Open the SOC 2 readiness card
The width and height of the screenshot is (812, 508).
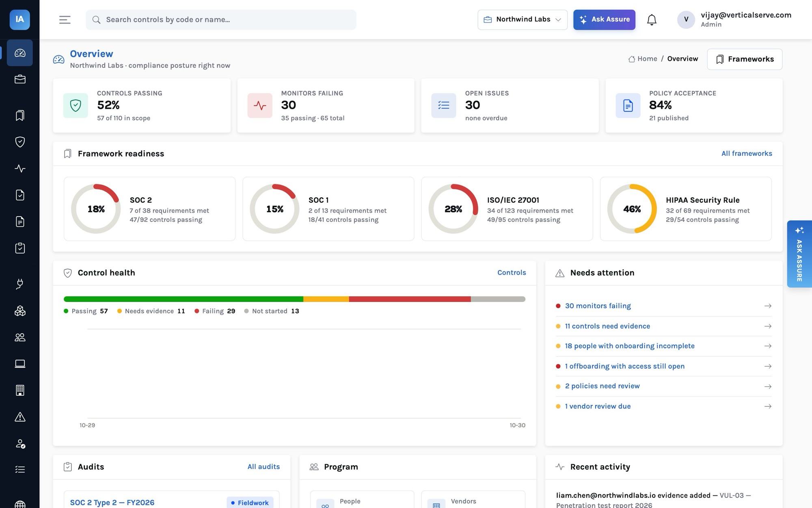click(149, 209)
